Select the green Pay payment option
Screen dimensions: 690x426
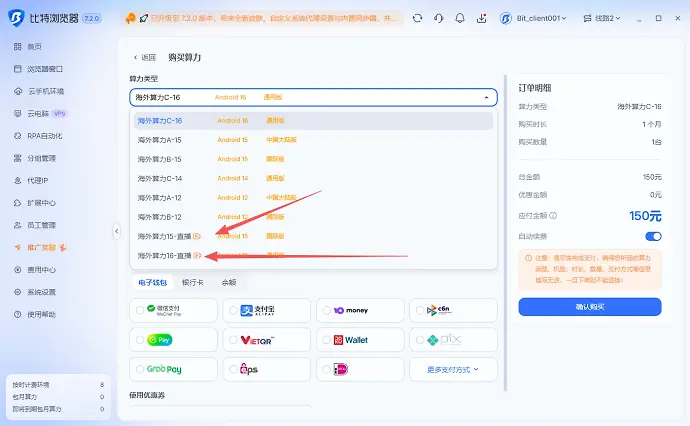173,340
